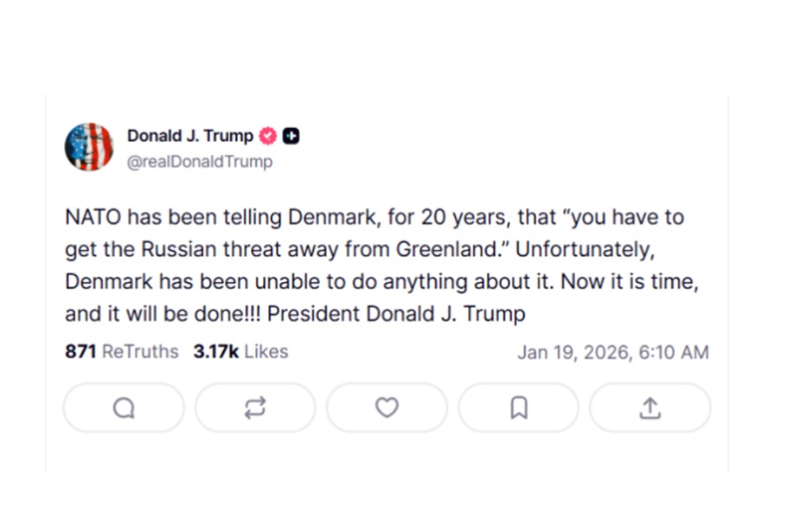Like the post with the heart icon
This screenshot has width=787, height=532.
pyautogui.click(x=387, y=407)
